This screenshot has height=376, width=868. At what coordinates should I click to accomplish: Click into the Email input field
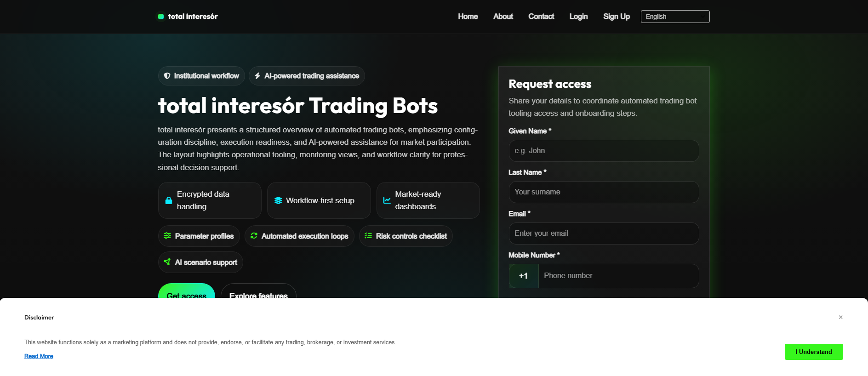click(x=604, y=234)
